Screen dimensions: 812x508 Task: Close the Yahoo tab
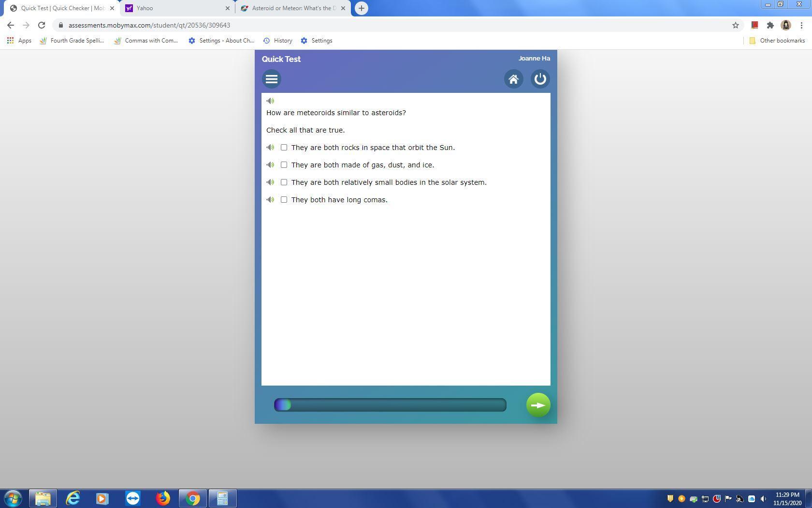pos(228,8)
